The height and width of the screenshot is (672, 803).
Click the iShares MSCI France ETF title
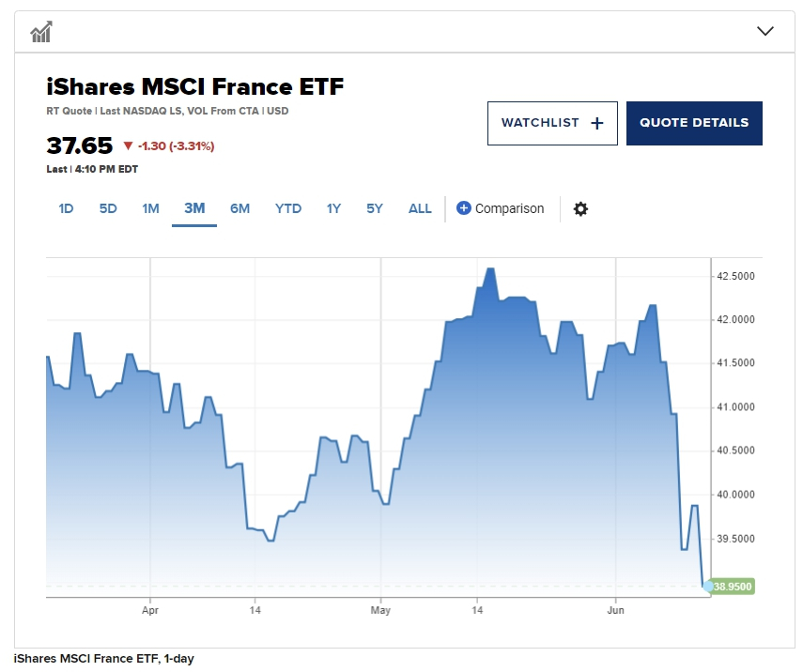point(195,87)
